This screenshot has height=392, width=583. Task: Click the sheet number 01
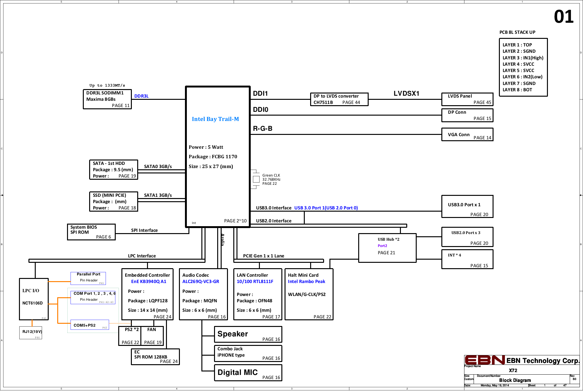(x=564, y=17)
